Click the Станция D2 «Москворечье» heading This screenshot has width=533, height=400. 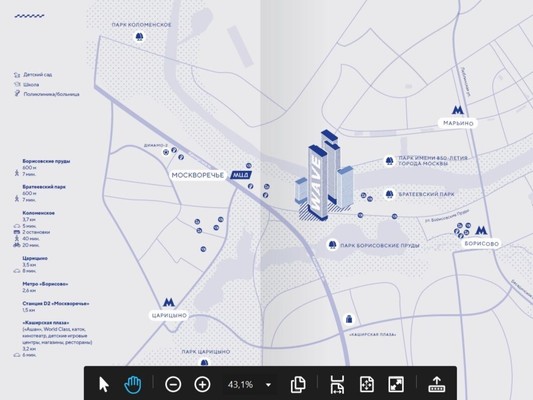pyautogui.click(x=56, y=303)
